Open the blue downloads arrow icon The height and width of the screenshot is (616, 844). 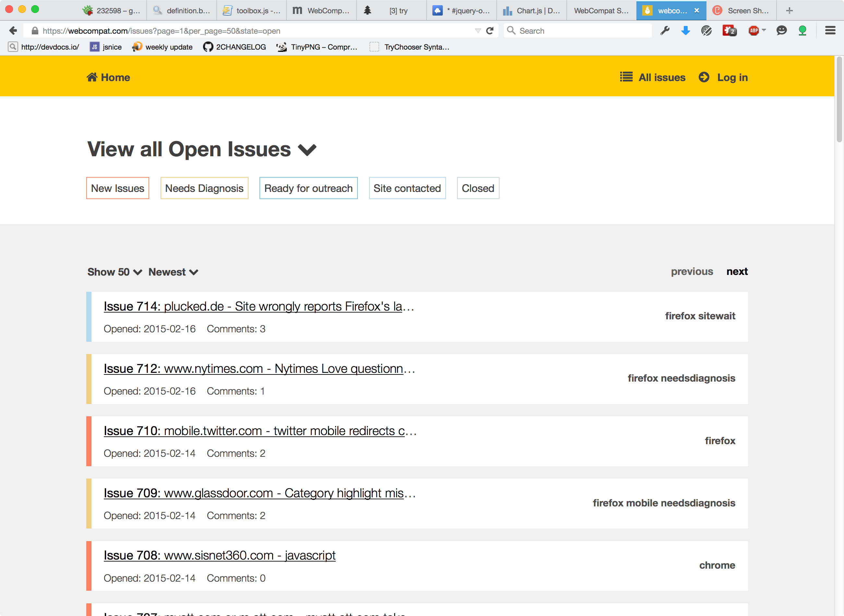click(685, 30)
